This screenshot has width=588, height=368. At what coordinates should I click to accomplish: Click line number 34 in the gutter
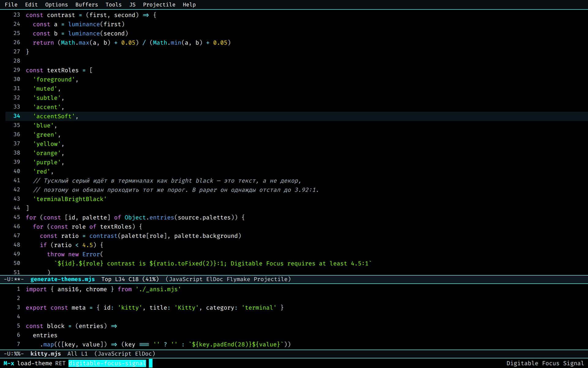tap(17, 116)
